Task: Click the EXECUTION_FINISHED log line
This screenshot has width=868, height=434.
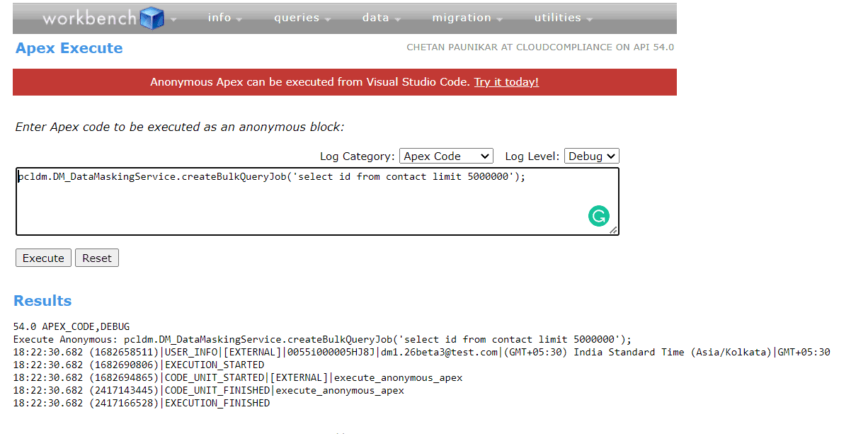Action: (142, 403)
